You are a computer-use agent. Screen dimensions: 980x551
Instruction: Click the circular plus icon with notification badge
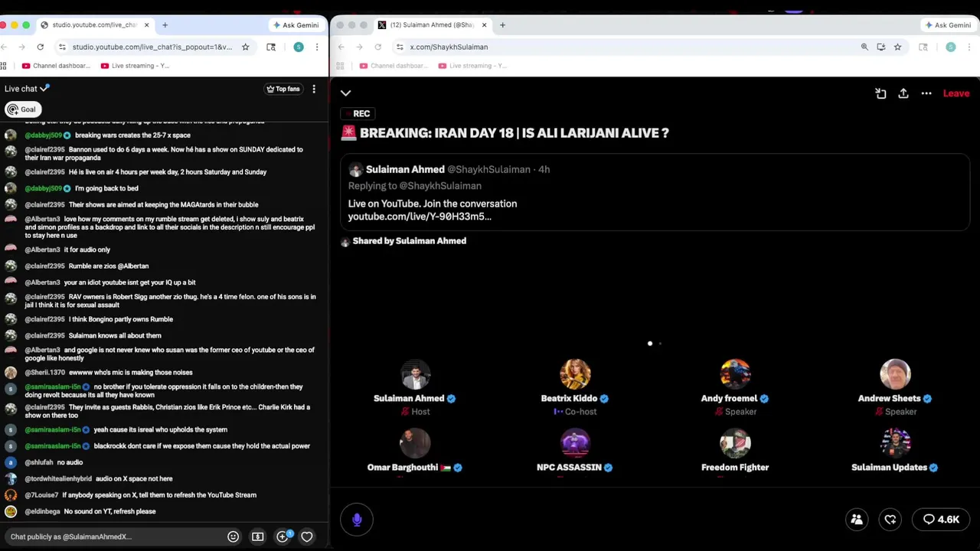283,536
